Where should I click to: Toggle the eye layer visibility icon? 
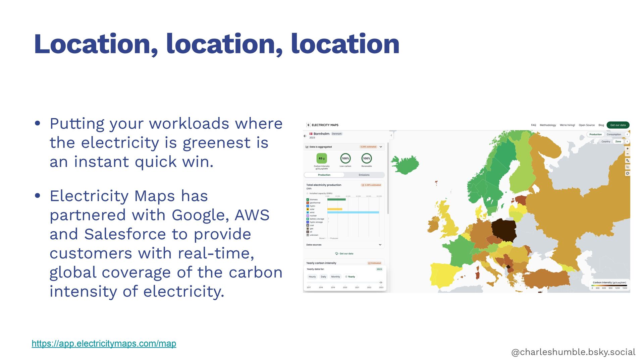pos(627,167)
